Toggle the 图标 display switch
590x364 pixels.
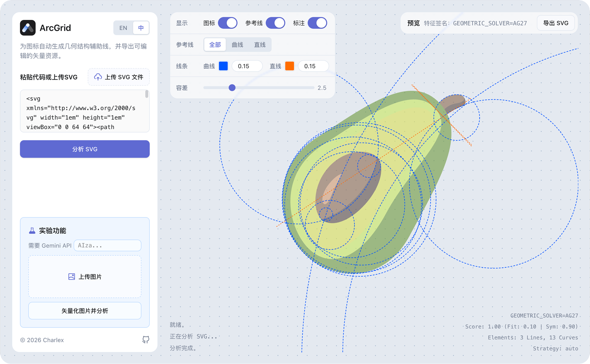pos(227,23)
